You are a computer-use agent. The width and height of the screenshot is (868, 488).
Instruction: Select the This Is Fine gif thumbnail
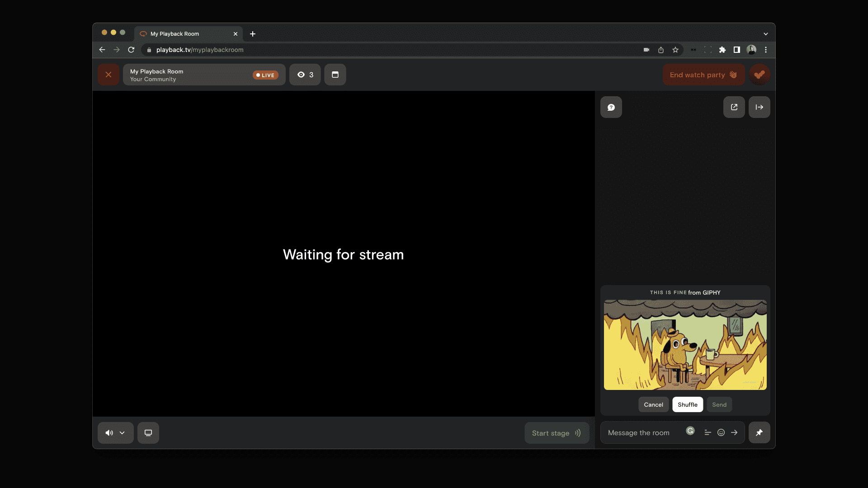point(685,345)
